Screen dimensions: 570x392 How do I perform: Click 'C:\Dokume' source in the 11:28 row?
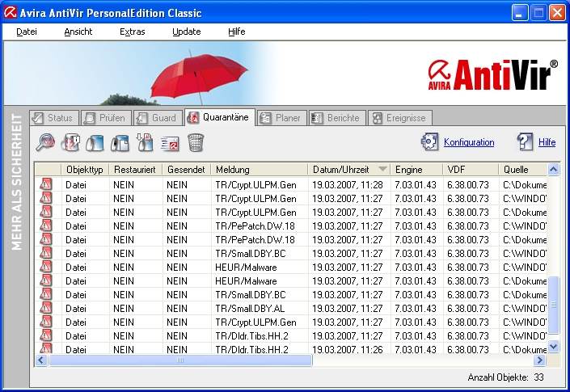coord(525,185)
